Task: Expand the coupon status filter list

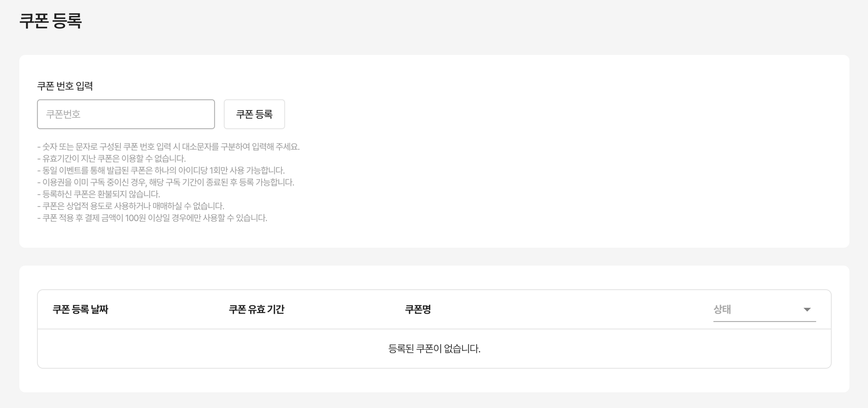Action: pos(764,310)
